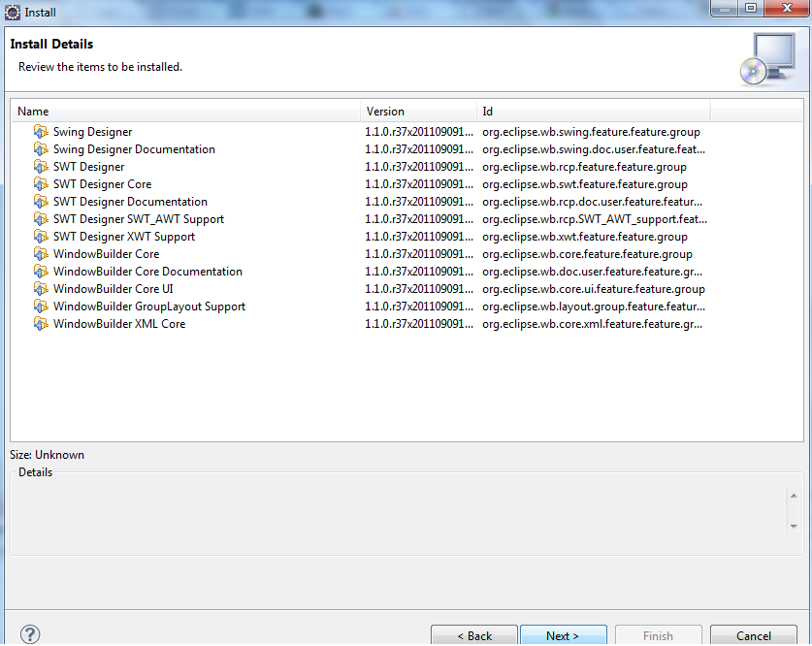This screenshot has width=812, height=646.
Task: Click the id org.eclipse.wb.swing.feature.feature.group
Action: [x=592, y=132]
